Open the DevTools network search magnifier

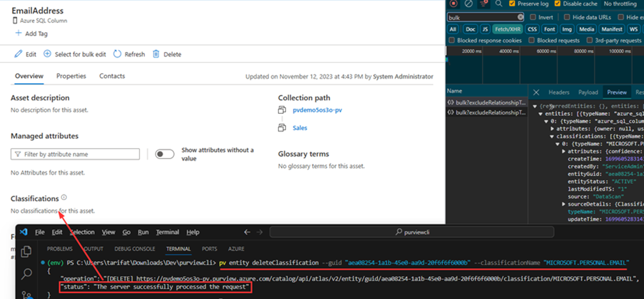coord(499,3)
